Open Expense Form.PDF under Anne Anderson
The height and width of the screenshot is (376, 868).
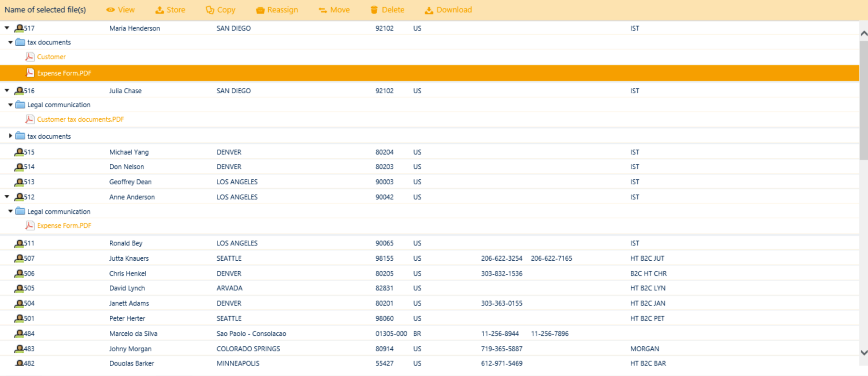point(64,226)
